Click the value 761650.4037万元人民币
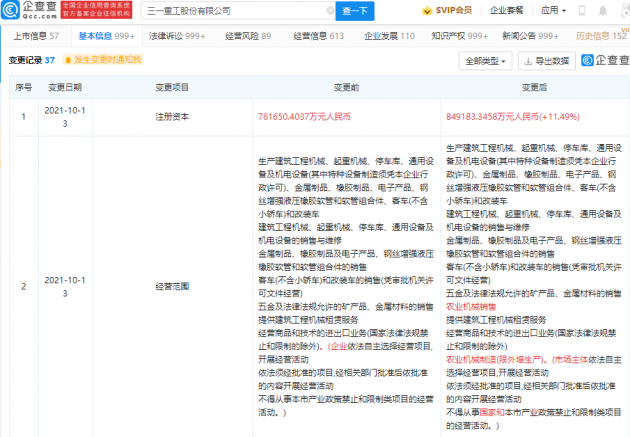The height and width of the screenshot is (437, 630). 304,117
